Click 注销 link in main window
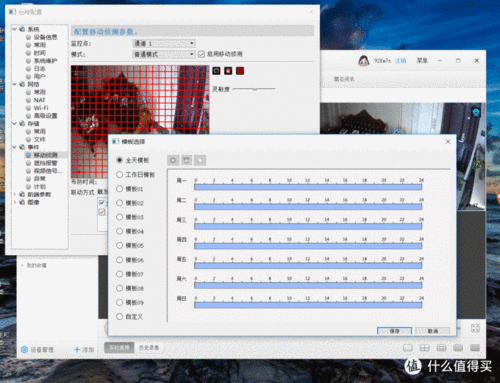The height and width of the screenshot is (383, 500). point(400,60)
